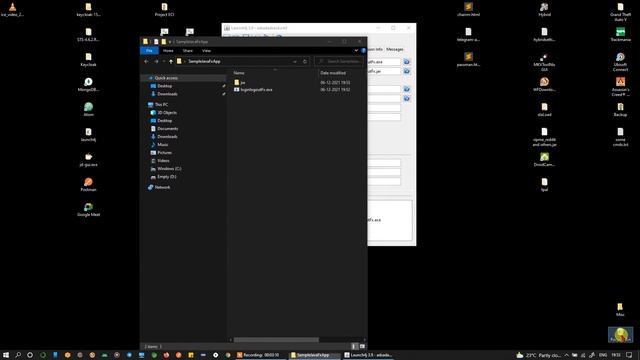Select Empty (D:) drive in navigation pane
This screenshot has width=640, height=360.
pyautogui.click(x=167, y=177)
